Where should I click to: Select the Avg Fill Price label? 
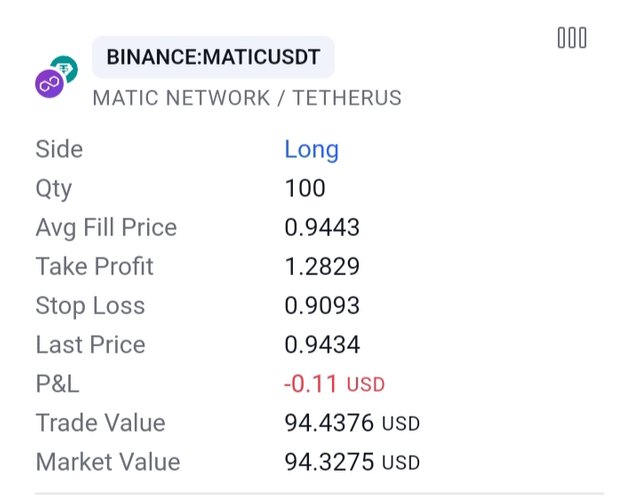pyautogui.click(x=106, y=228)
